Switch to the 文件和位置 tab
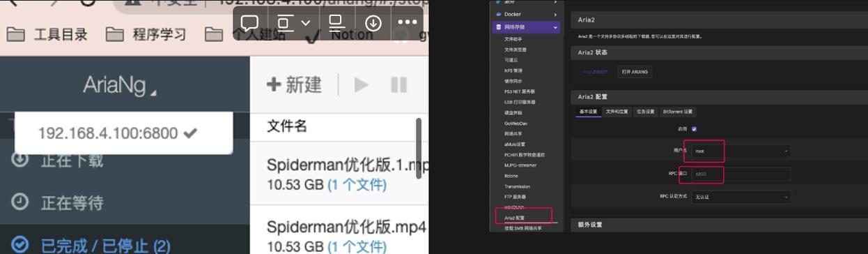868x254 pixels. 617,112
